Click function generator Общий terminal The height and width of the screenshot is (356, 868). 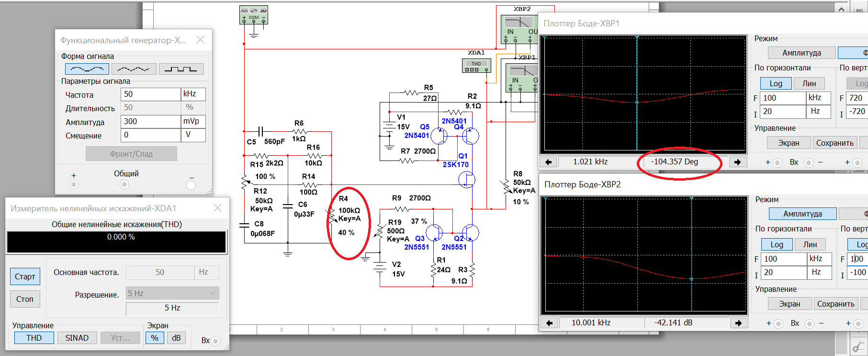pos(124,184)
